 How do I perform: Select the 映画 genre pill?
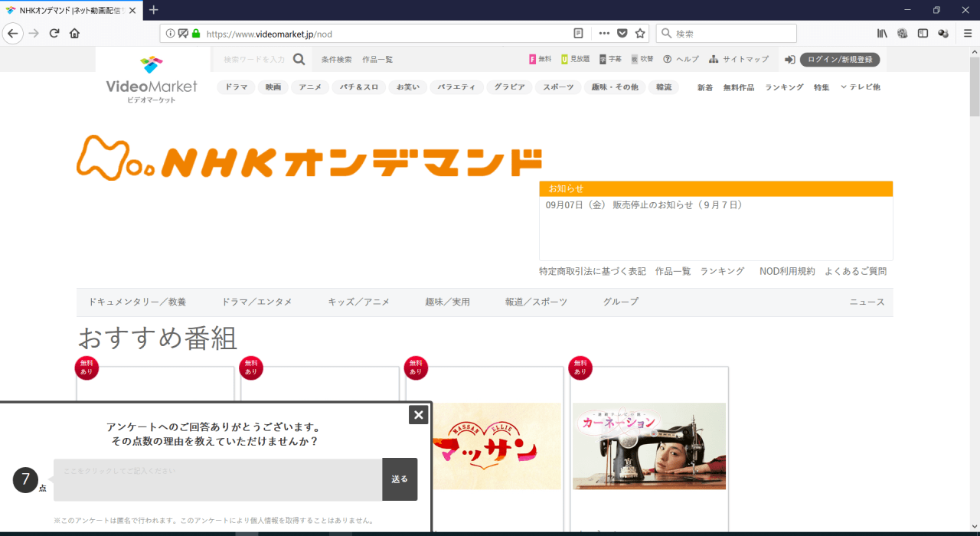point(273,87)
